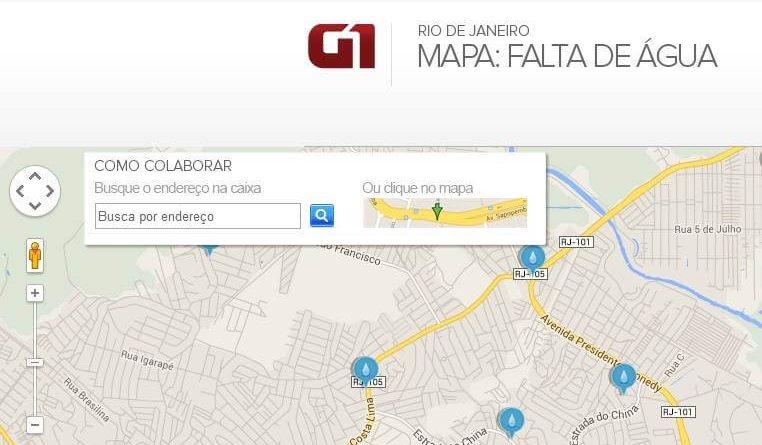Select the orange Street View pegman

coord(35,255)
